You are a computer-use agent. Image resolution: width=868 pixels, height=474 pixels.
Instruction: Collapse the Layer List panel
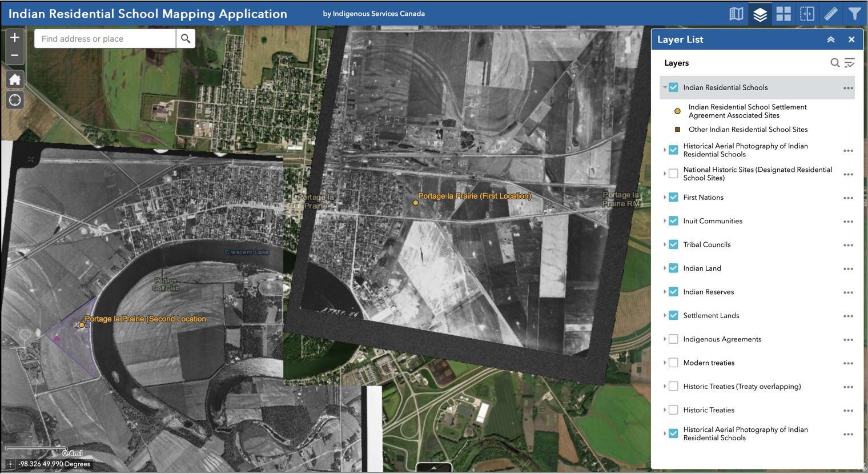pyautogui.click(x=831, y=39)
